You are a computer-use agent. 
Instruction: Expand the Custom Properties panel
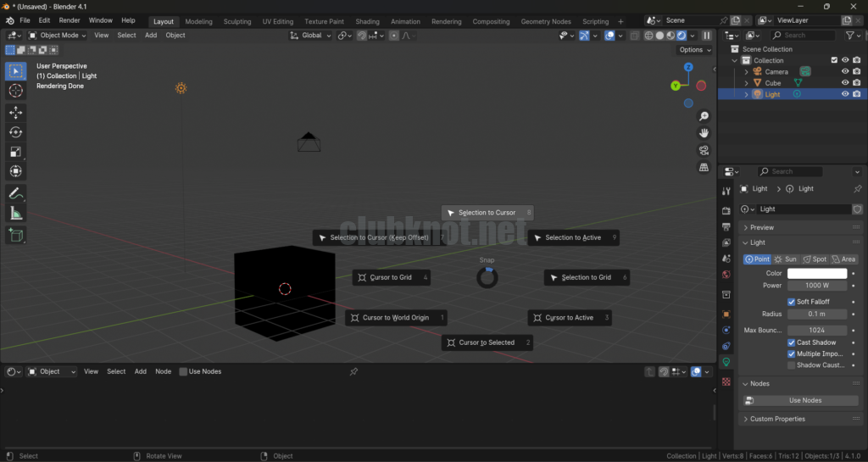[777, 419]
